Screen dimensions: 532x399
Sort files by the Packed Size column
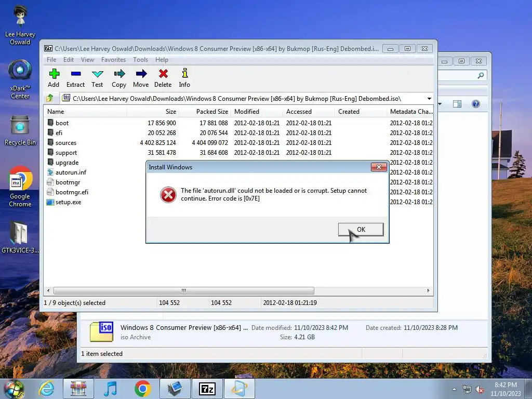click(x=205, y=112)
